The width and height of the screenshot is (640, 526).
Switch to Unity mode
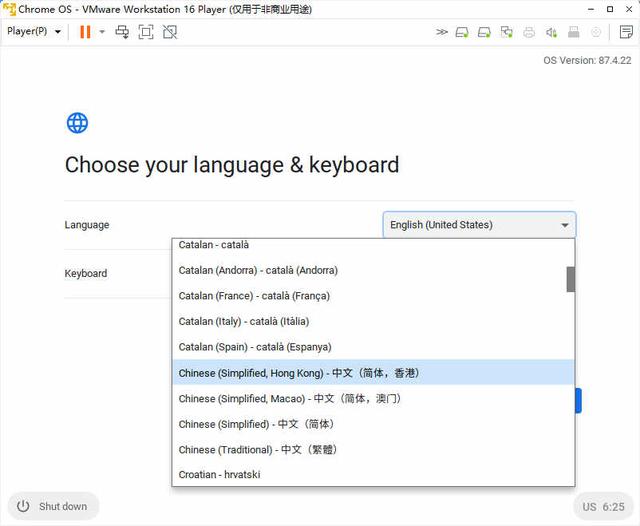170,32
